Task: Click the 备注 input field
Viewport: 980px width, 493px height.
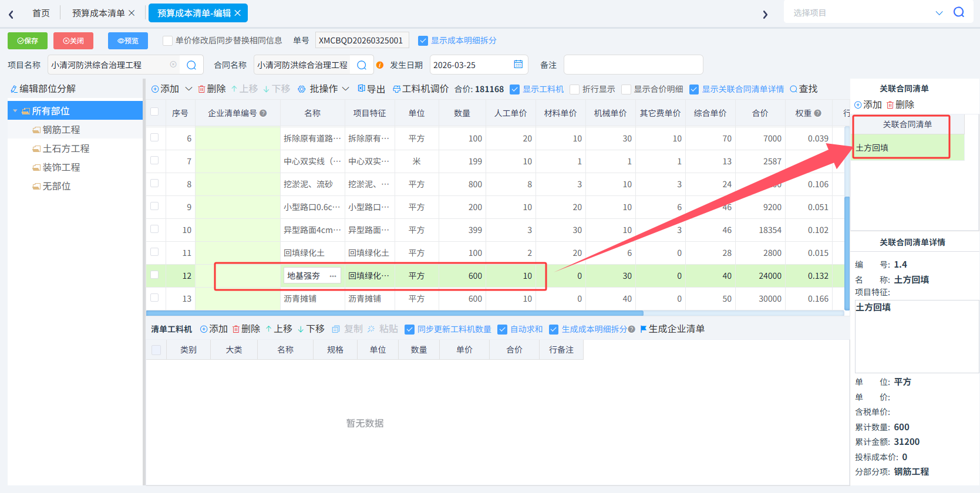Action: click(633, 65)
